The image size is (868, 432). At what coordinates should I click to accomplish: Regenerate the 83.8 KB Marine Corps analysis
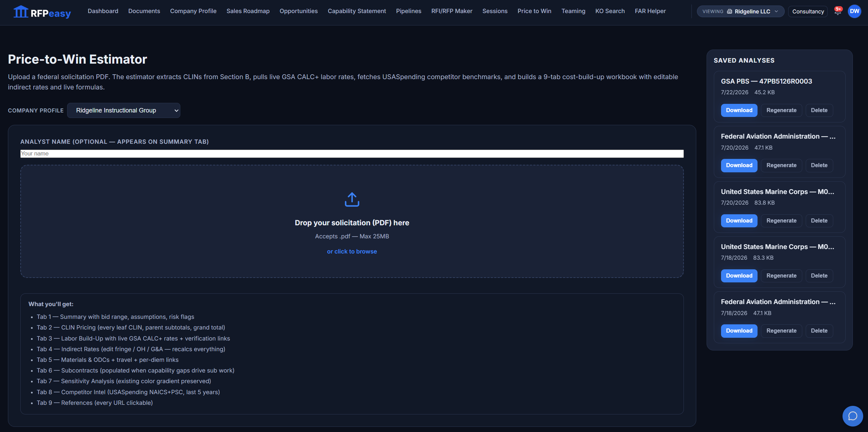[x=781, y=221]
